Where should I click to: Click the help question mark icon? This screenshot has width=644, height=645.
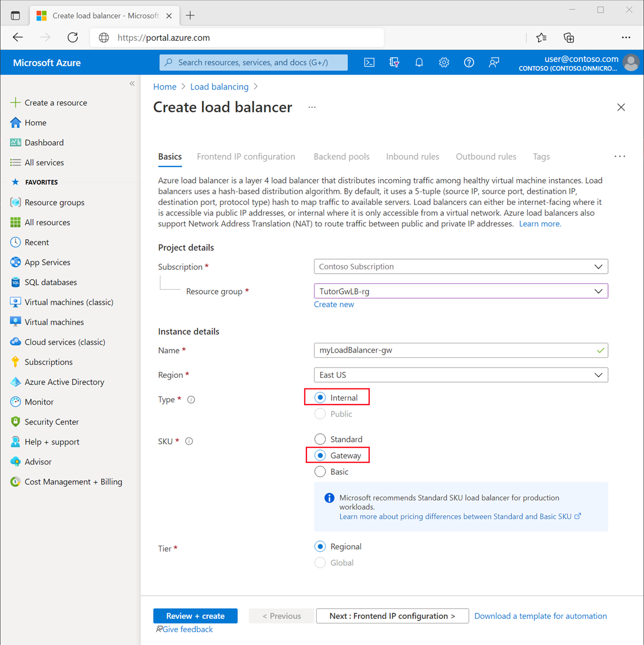469,63
